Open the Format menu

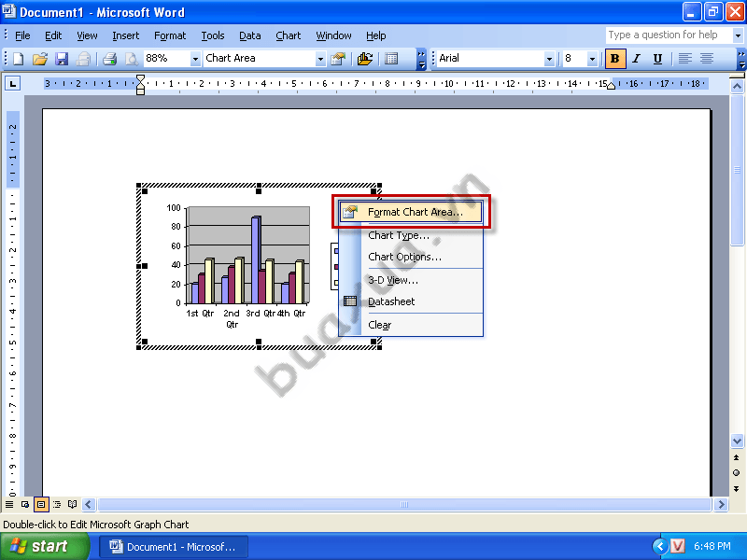pos(170,35)
